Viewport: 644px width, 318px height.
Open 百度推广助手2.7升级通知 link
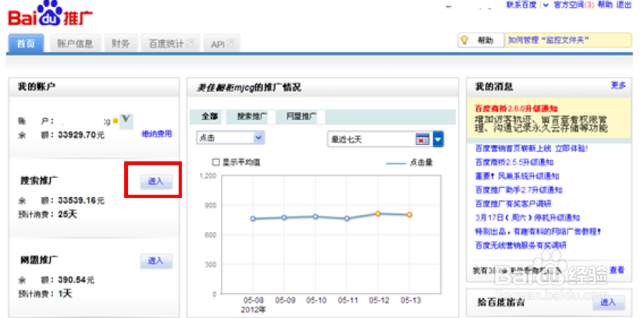[x=519, y=190]
